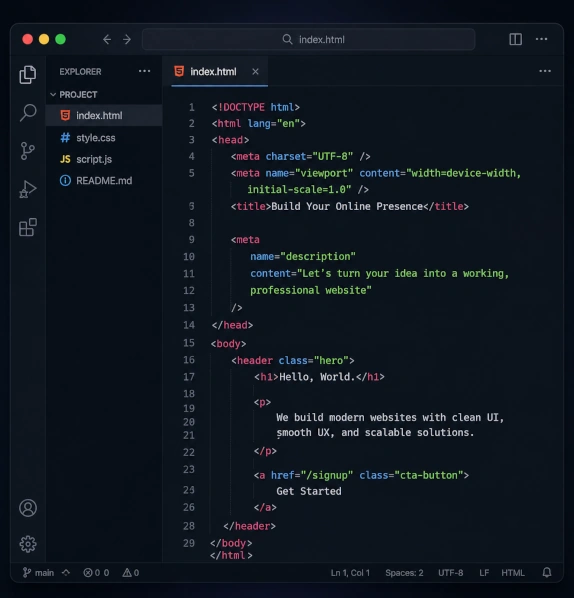Click the green maximize window button
The width and height of the screenshot is (574, 598).
[x=60, y=39]
